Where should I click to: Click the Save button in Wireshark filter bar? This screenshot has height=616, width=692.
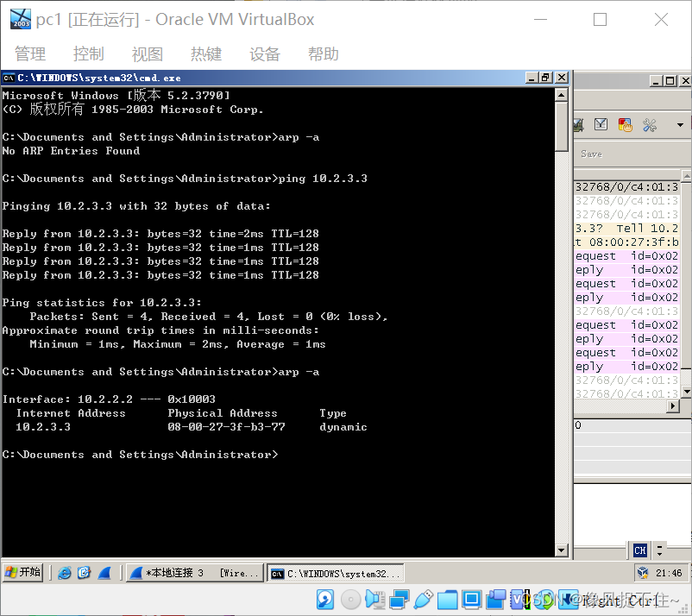(x=591, y=154)
